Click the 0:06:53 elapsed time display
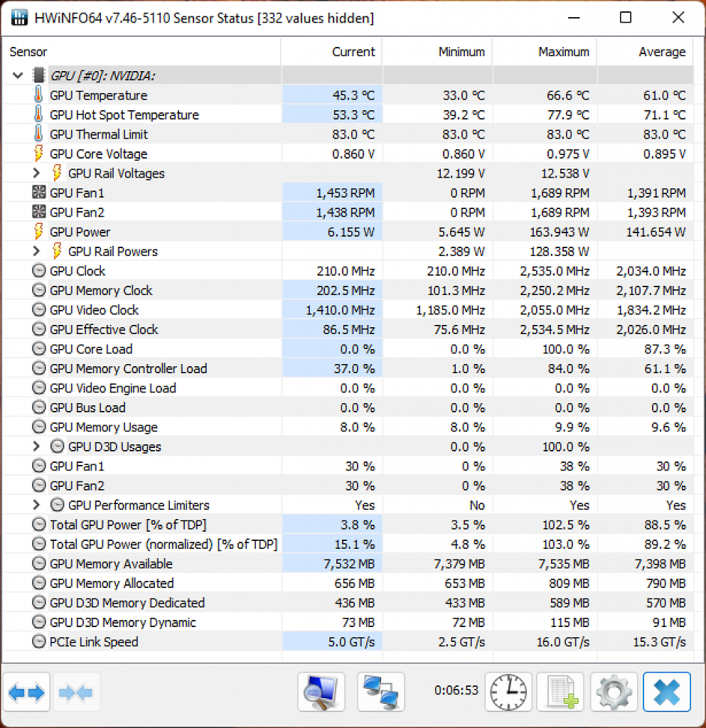 click(456, 690)
